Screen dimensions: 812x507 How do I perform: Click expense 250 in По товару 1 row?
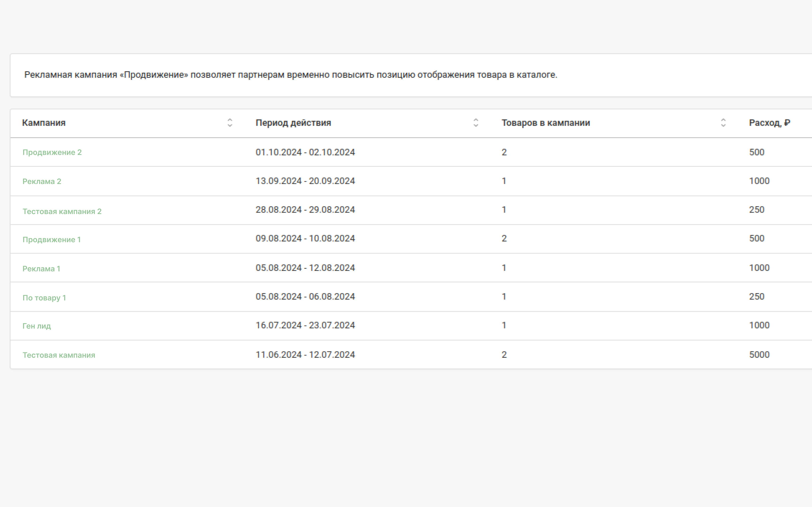click(x=757, y=296)
